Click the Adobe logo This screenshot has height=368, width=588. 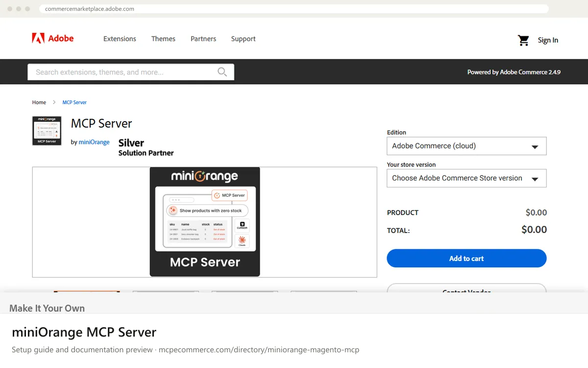[53, 38]
